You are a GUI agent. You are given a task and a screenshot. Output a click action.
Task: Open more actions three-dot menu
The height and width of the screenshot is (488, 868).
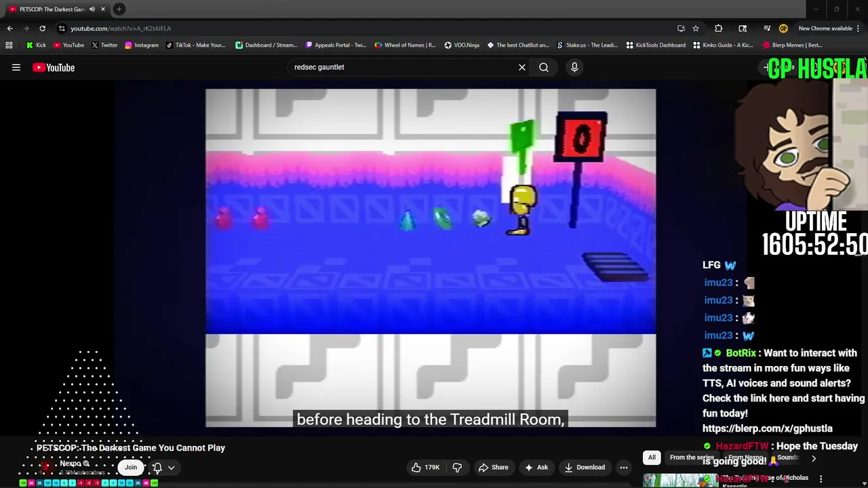[624, 468]
